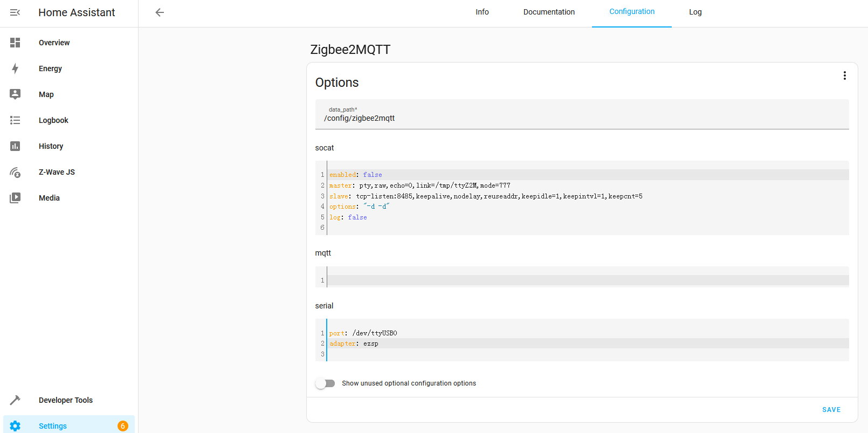Open the Log tab
868x433 pixels.
(x=695, y=12)
